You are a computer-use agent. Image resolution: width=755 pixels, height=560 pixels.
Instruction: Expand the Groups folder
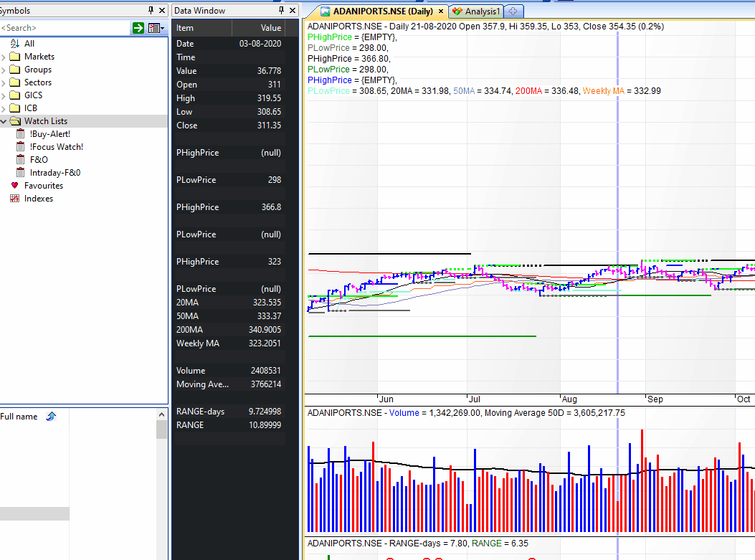coord(4,70)
